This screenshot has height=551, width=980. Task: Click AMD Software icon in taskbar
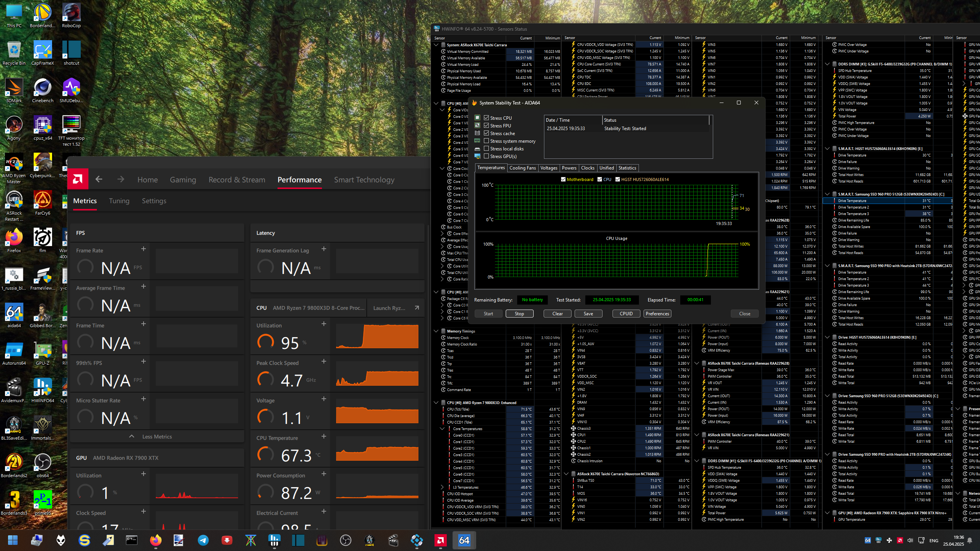pos(440,540)
